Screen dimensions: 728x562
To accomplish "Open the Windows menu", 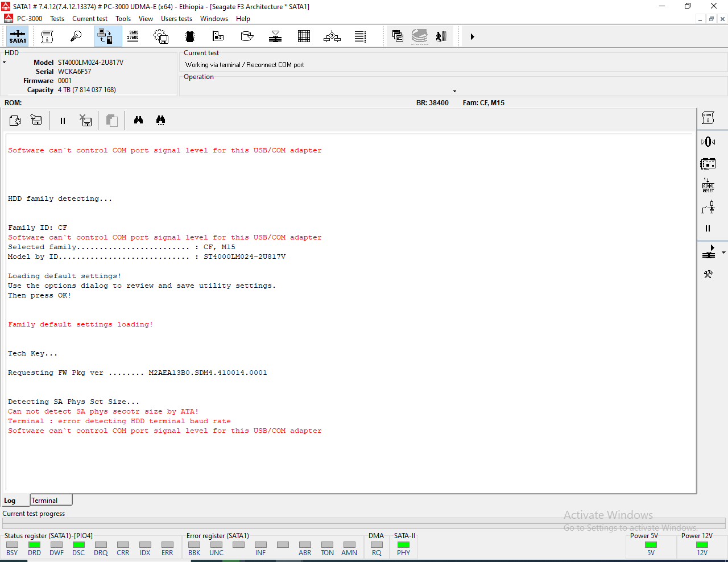I will coord(214,19).
